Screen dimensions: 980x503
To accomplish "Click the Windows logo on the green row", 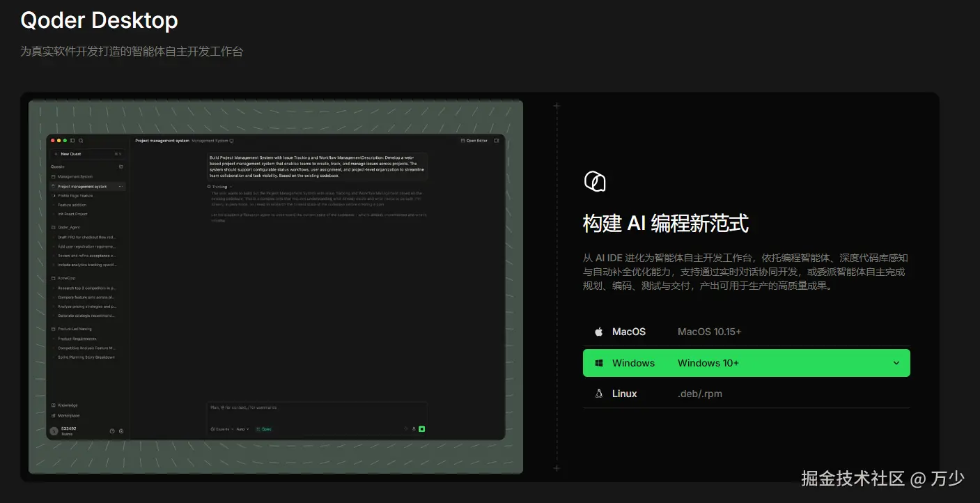I will pos(598,363).
